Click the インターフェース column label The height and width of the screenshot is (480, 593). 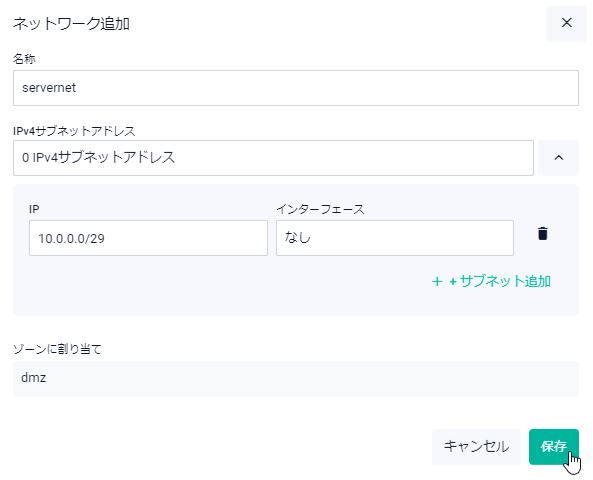320,209
